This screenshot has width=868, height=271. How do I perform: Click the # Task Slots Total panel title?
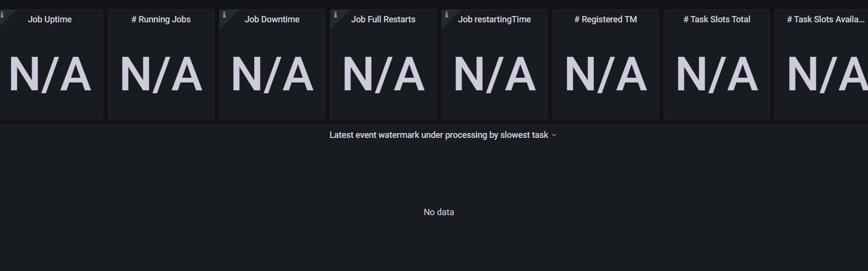coord(717,19)
